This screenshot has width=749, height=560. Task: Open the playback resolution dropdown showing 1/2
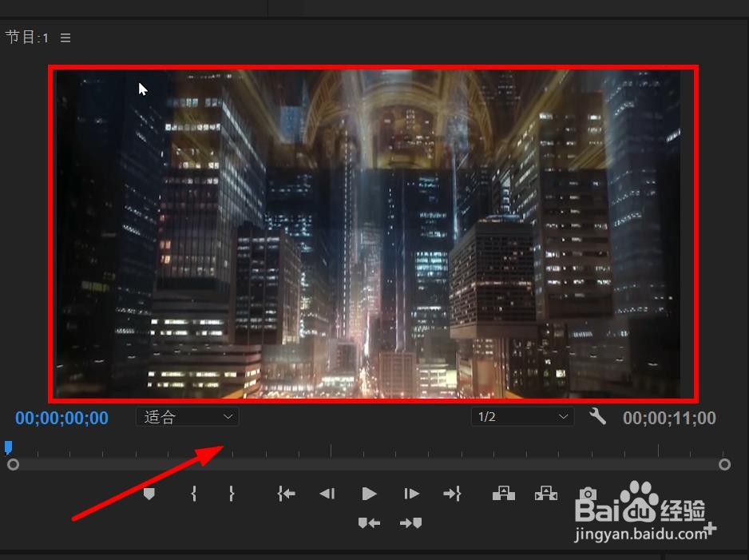pyautogui.click(x=522, y=417)
